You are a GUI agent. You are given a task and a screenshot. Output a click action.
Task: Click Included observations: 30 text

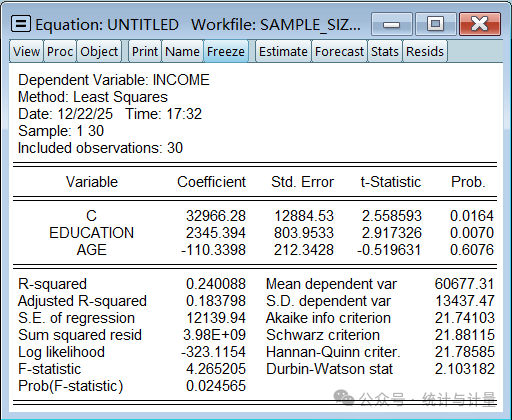[100, 148]
